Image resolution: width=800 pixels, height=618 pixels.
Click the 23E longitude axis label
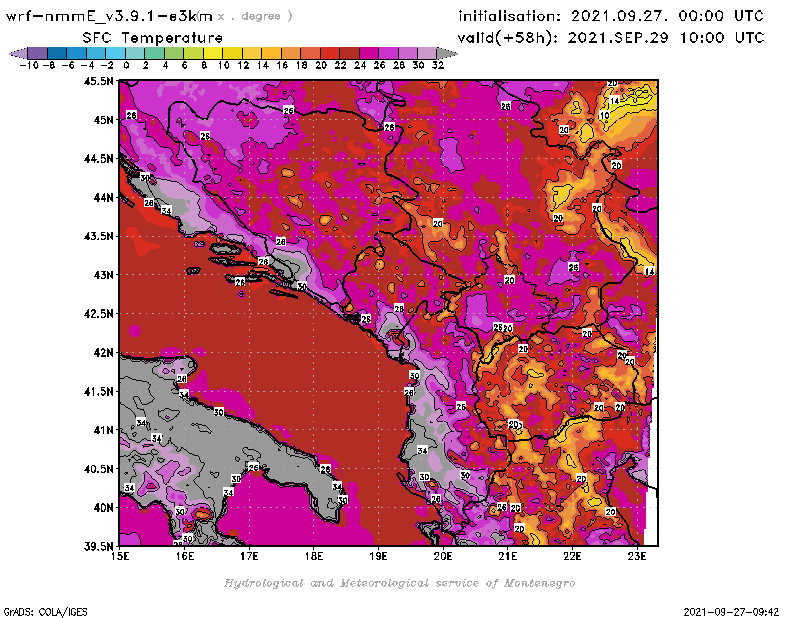coord(637,556)
